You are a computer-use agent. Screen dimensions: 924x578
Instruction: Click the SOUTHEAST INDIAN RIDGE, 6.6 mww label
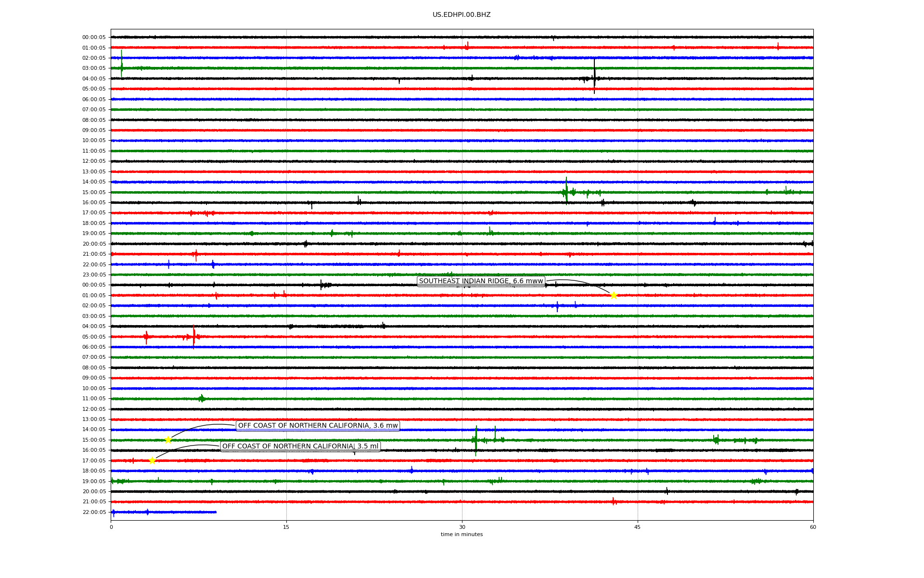(481, 281)
